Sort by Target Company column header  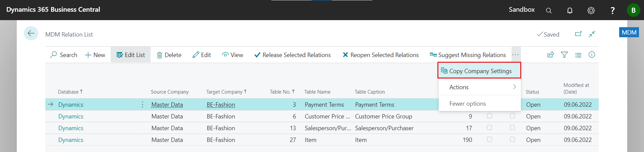click(x=226, y=92)
